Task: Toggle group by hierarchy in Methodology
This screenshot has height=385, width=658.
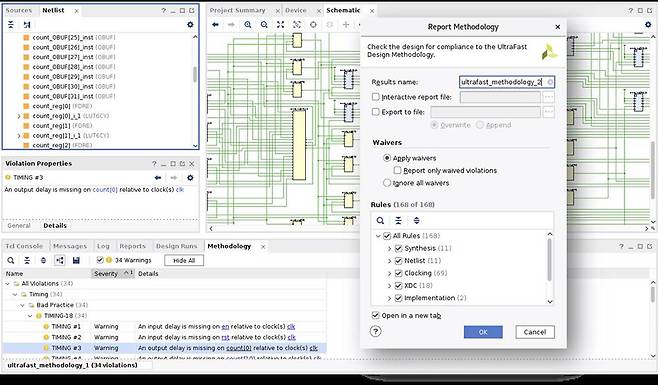Action: pos(60,260)
